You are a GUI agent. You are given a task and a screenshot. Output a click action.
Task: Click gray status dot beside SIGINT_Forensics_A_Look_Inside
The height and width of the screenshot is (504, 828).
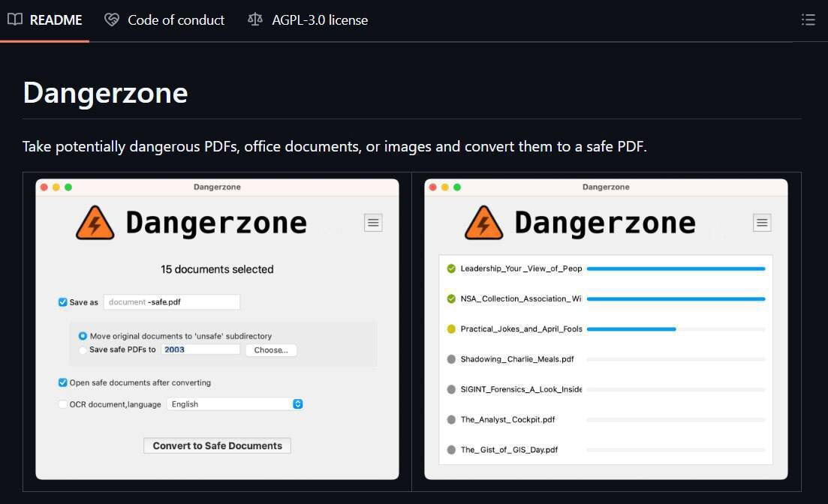(451, 389)
